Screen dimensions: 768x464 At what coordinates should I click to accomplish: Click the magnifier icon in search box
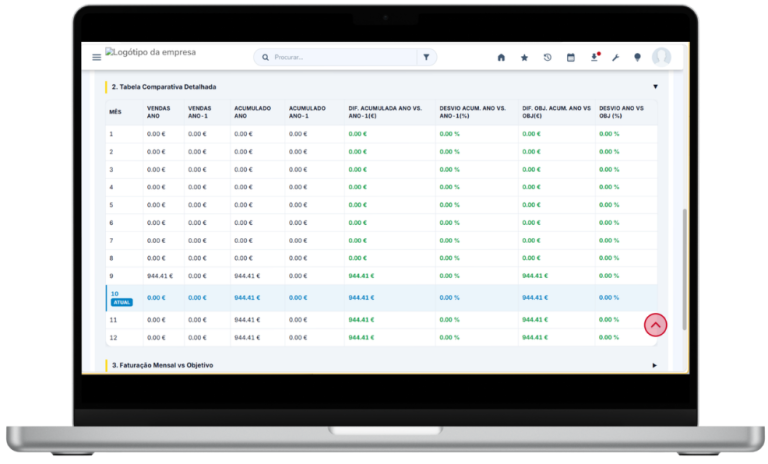pos(265,57)
